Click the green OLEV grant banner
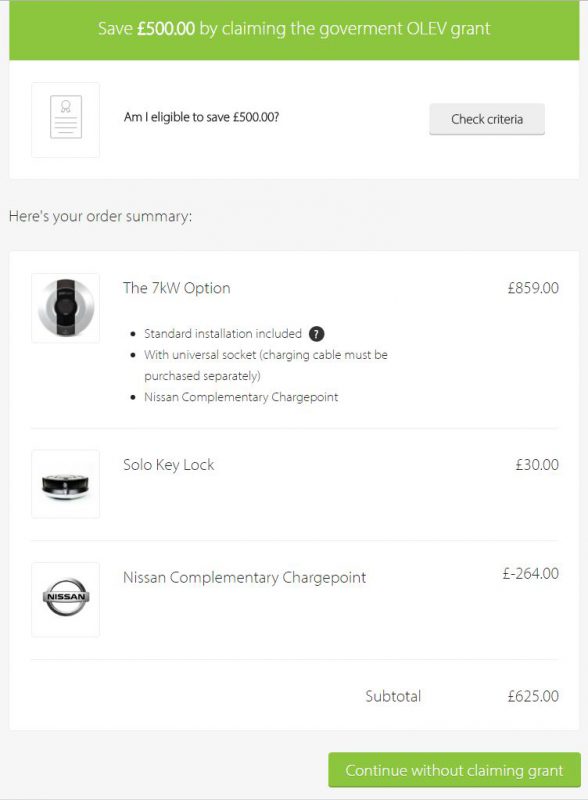Viewport: 588px width, 800px height. pyautogui.click(x=294, y=31)
